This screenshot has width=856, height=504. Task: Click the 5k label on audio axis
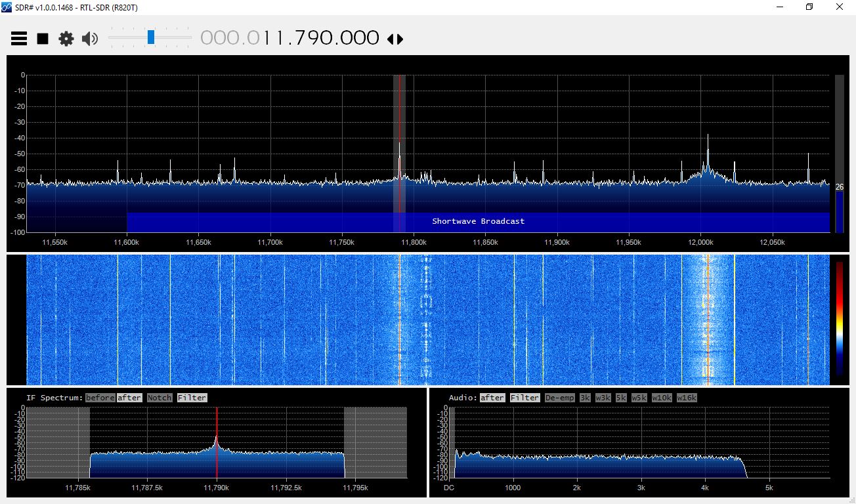point(769,488)
